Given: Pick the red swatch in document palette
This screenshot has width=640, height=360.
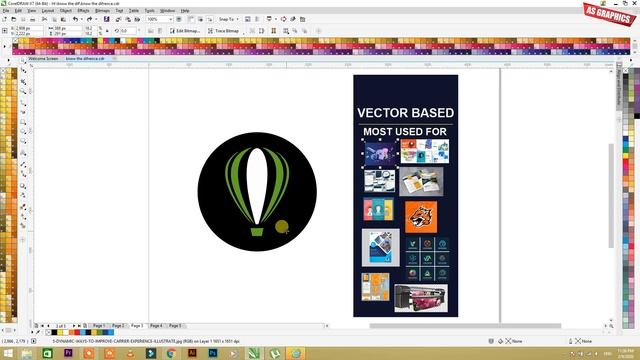Looking at the screenshot, I should click(77, 332).
